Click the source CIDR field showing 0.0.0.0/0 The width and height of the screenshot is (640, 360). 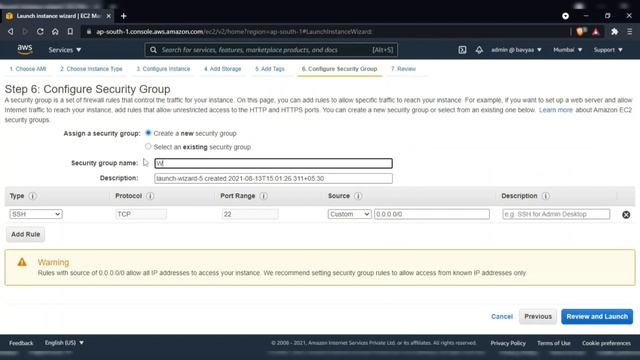coord(432,214)
